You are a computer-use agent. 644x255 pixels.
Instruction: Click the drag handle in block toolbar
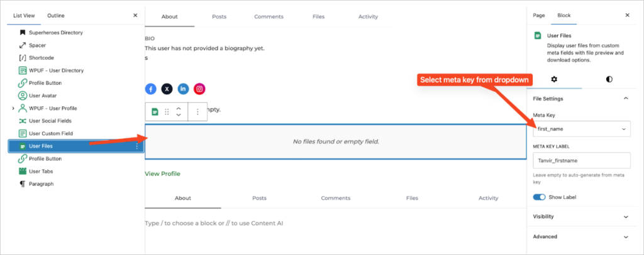(x=167, y=112)
